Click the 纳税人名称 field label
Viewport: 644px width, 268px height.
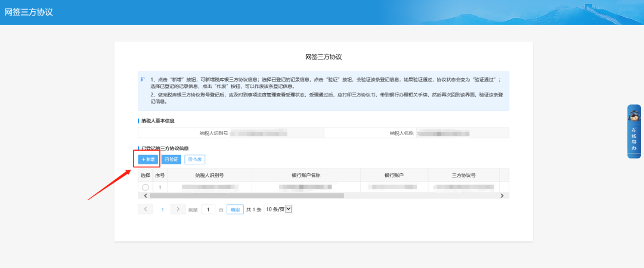(x=402, y=133)
